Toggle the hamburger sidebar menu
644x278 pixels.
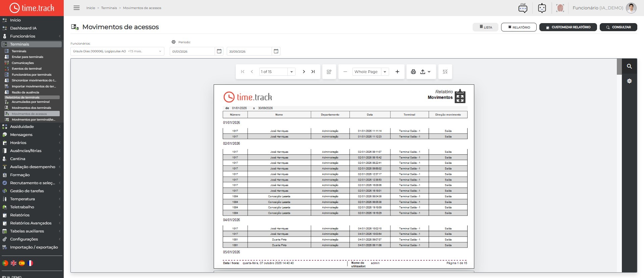pos(76,8)
